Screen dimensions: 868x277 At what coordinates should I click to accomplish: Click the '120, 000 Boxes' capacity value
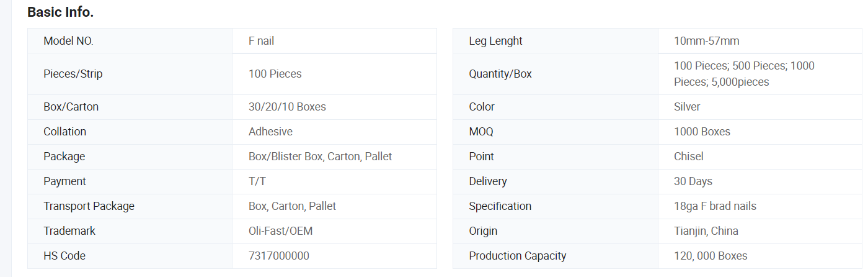710,256
